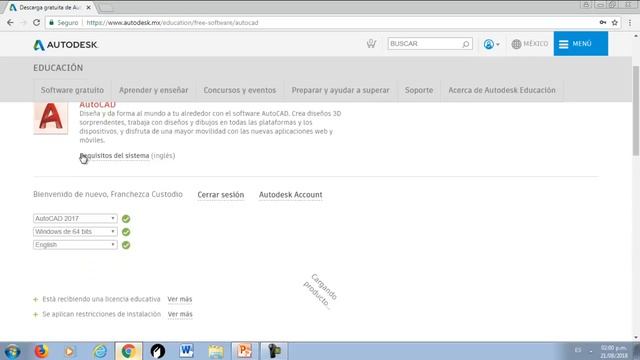Expand 'Está recibiendo una licencia educativa' plus
The height and width of the screenshot is (360, 640).
(x=36, y=300)
